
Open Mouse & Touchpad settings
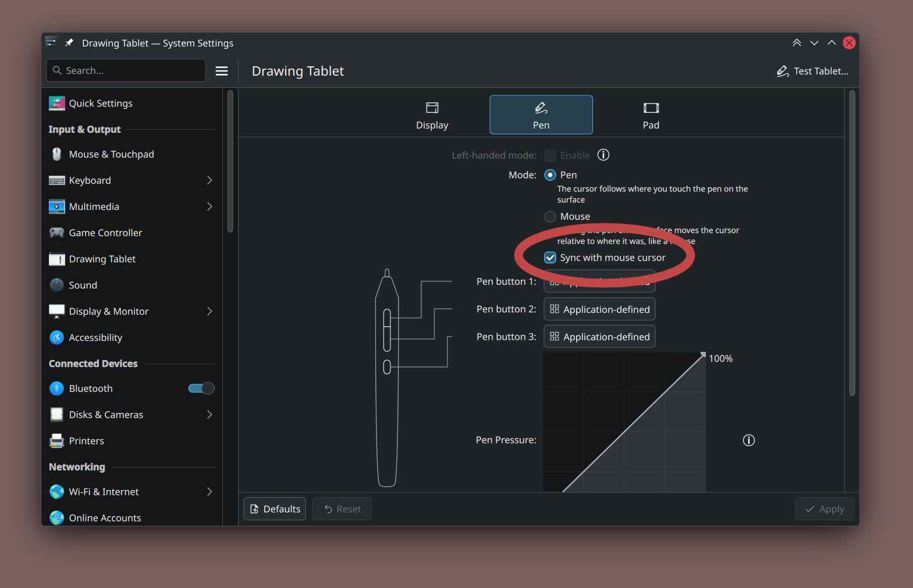(111, 154)
